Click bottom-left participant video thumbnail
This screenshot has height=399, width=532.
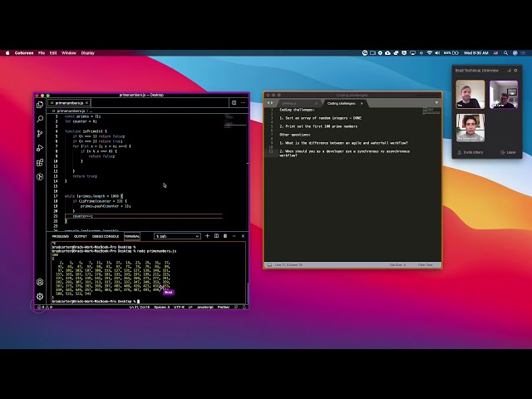(470, 127)
